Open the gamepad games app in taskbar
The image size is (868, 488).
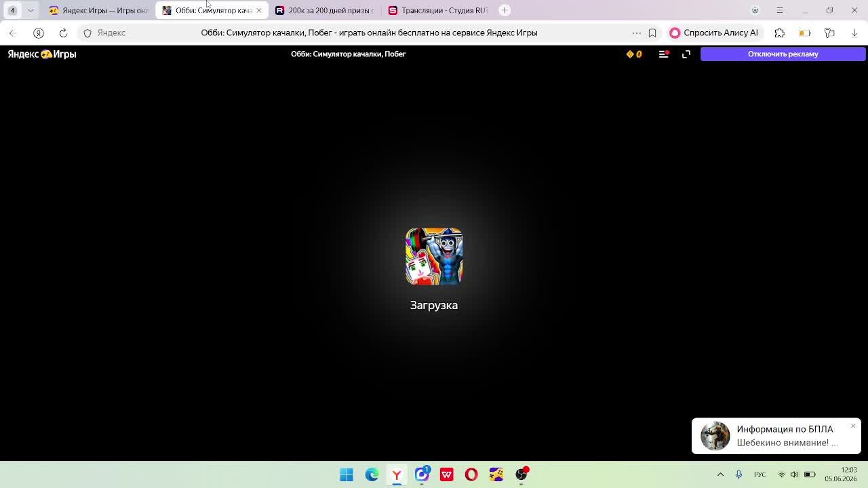coord(496,474)
